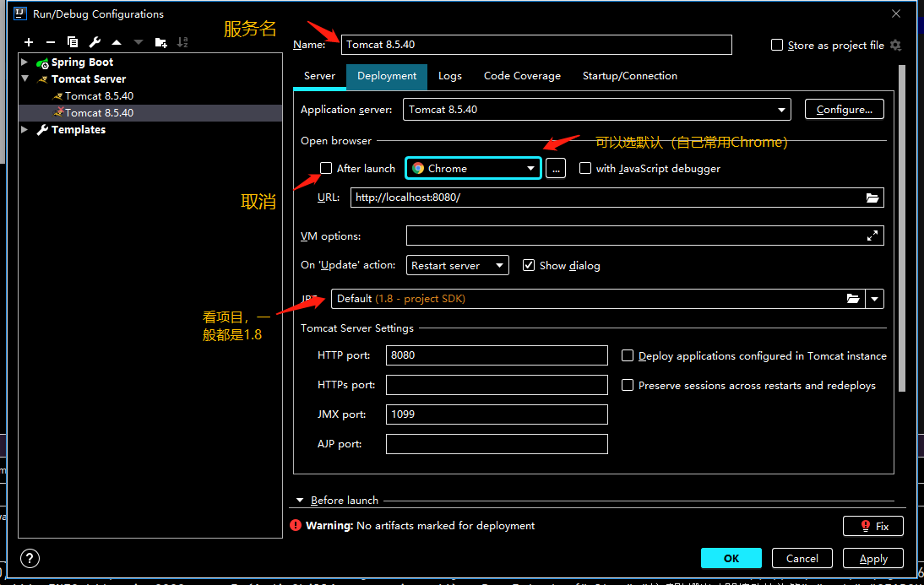The image size is (924, 585).
Task: Click into the HTTPs port field
Action: pos(497,385)
